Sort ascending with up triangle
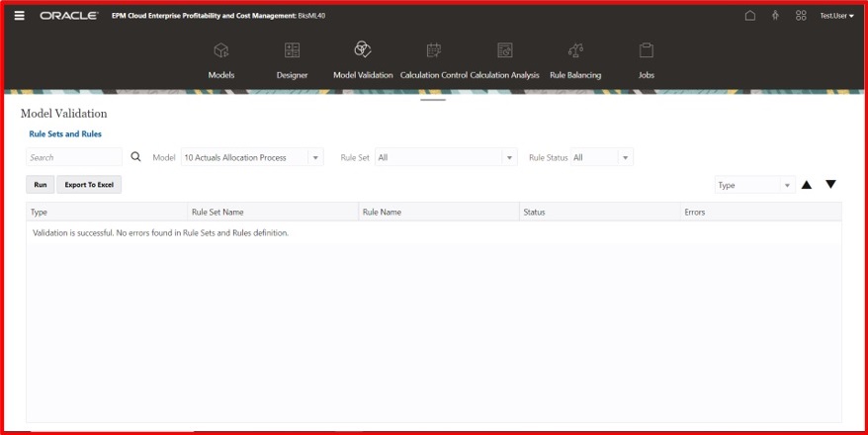The image size is (868, 435). click(807, 185)
